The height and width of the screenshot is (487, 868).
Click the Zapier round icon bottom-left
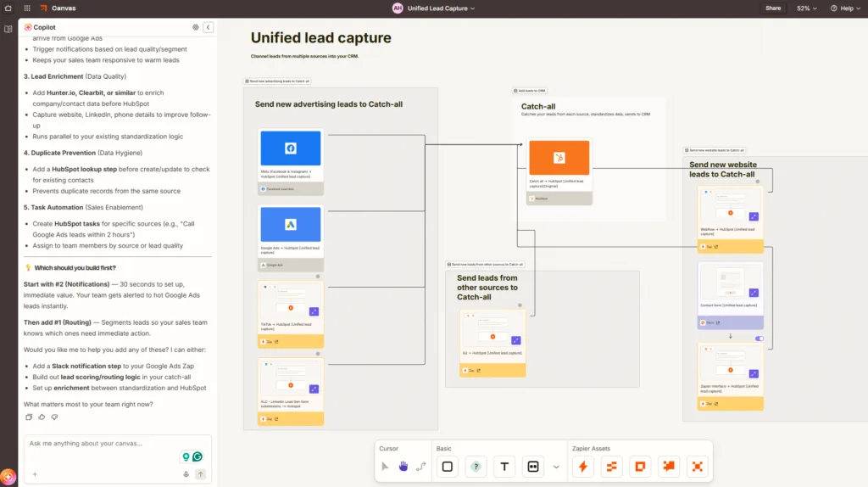coord(8,477)
